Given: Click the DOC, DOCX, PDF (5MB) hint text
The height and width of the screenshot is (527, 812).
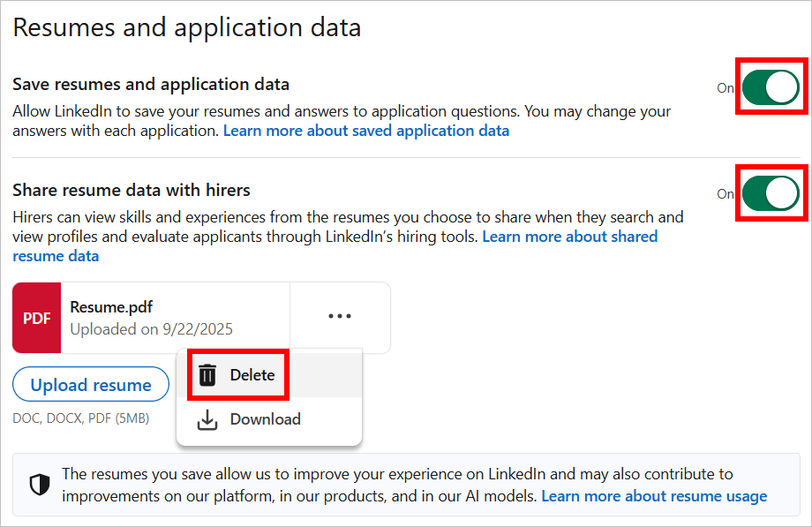Looking at the screenshot, I should (x=77, y=418).
